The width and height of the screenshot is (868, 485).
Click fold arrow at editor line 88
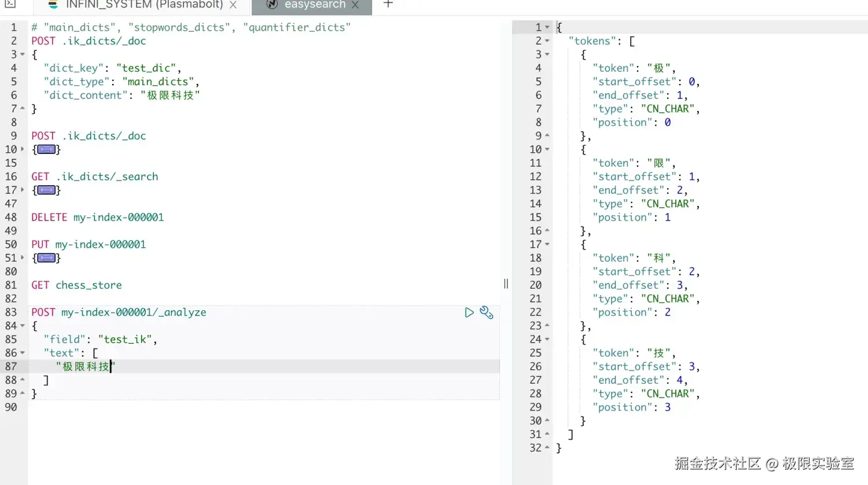(23, 380)
